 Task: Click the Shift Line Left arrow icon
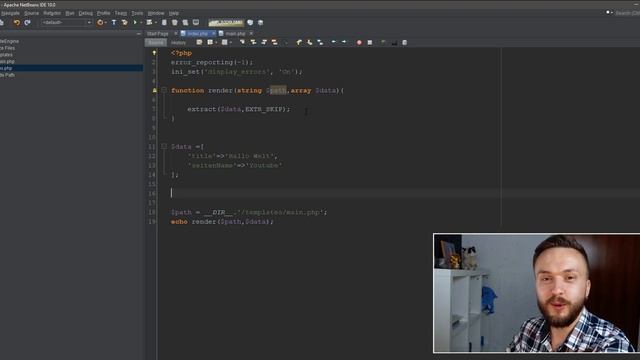point(333,42)
